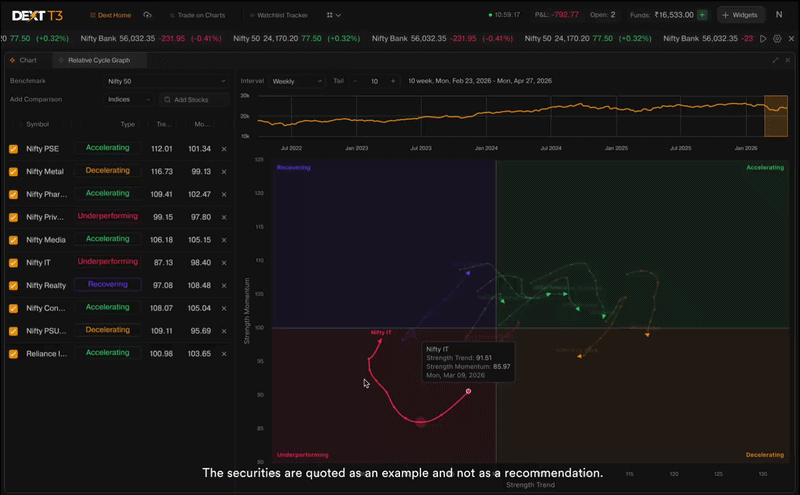Viewport: 800px width, 495px height.
Task: Open the Weekly interval dropdown
Action: (x=297, y=81)
